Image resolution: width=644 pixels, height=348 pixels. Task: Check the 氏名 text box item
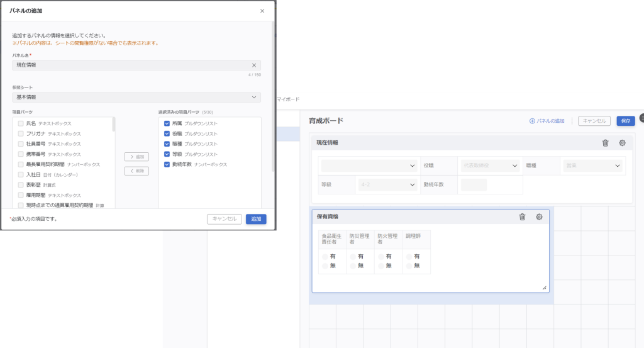tap(21, 124)
